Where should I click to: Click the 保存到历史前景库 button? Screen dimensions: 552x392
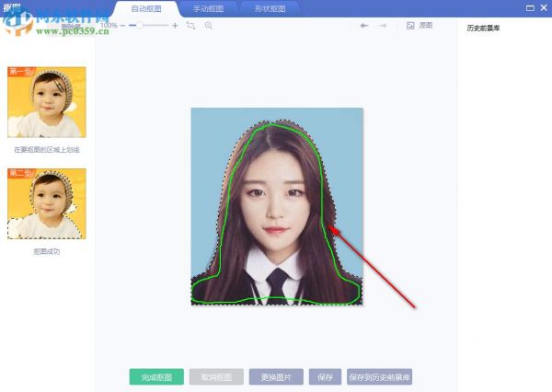click(379, 377)
